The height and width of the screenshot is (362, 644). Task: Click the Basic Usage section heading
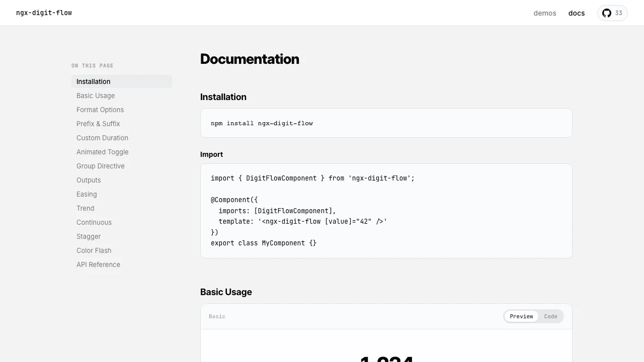click(226, 292)
